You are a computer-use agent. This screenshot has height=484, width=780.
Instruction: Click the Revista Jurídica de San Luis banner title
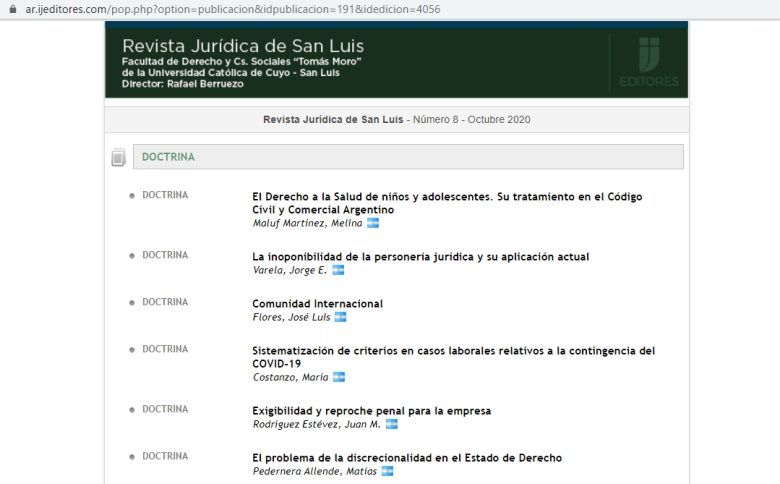coord(243,46)
